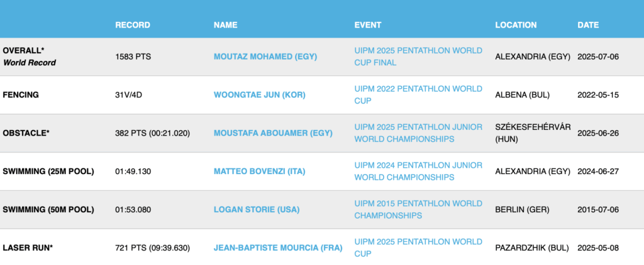
Task: Click the NAME column header
Action: (225, 25)
